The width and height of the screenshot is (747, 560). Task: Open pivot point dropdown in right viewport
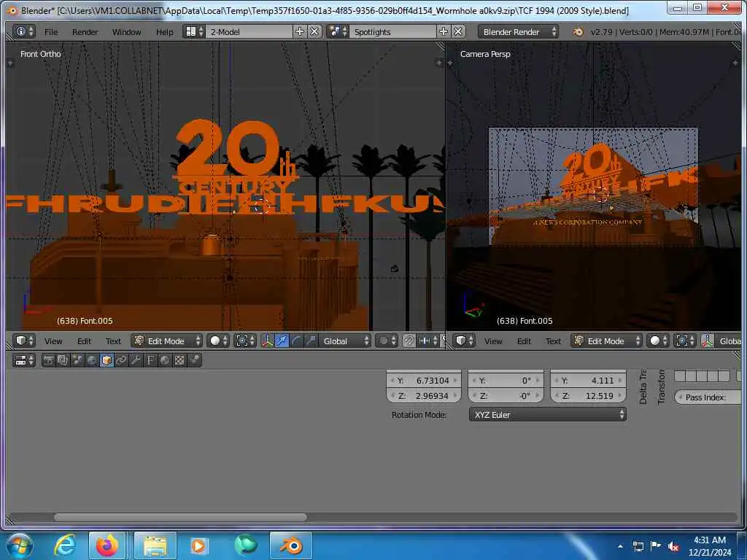[684, 341]
